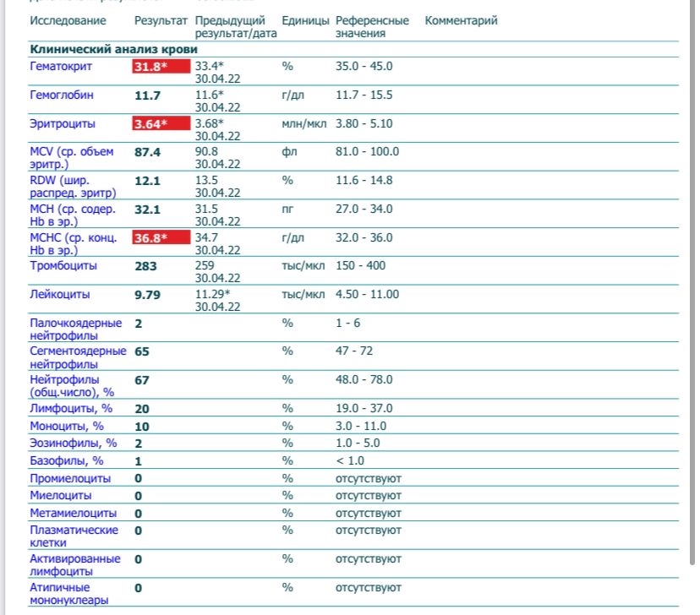
Task: Click the Комментарий column header
Action: (461, 20)
